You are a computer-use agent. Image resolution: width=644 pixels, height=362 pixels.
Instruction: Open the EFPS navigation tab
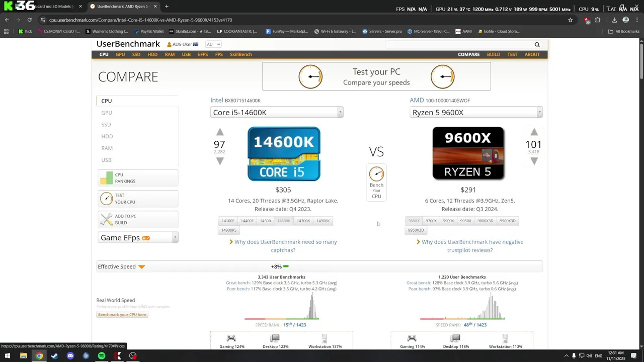click(203, 54)
